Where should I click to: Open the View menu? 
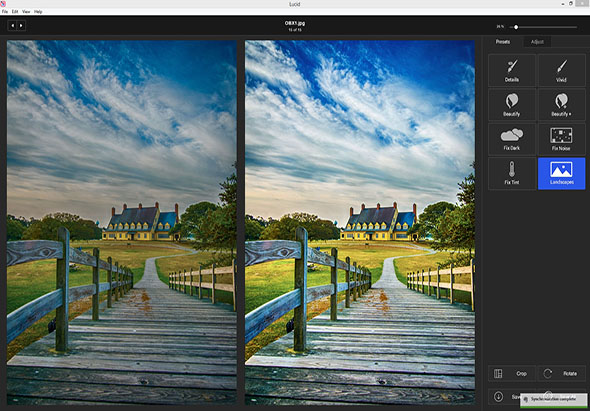coord(26,12)
